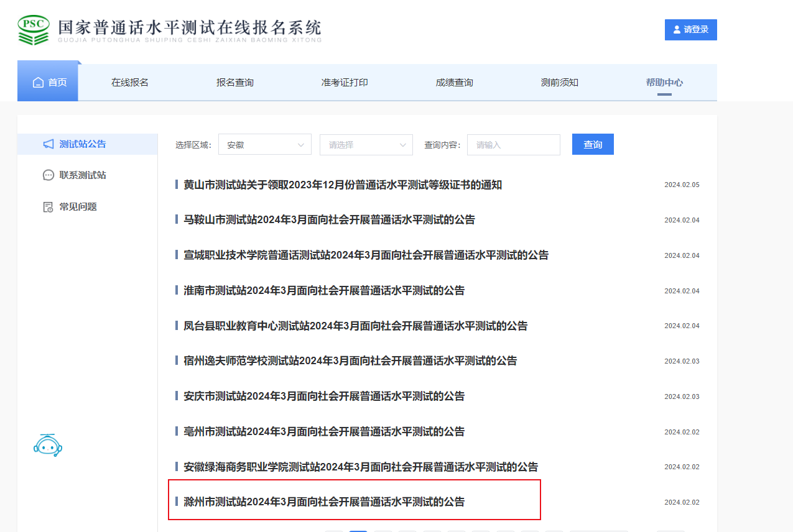793x532 pixels.
Task: Click the 查询内容 input field
Action: point(514,145)
